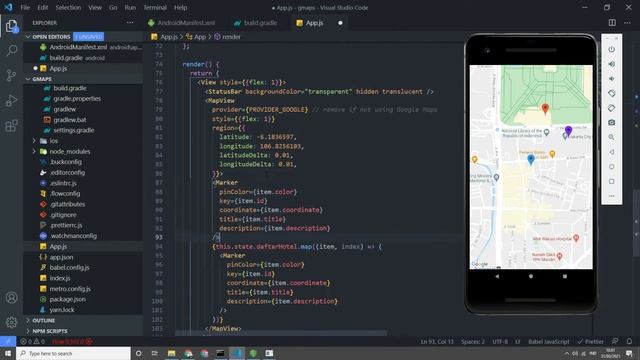Open the View menu

pos(95,7)
